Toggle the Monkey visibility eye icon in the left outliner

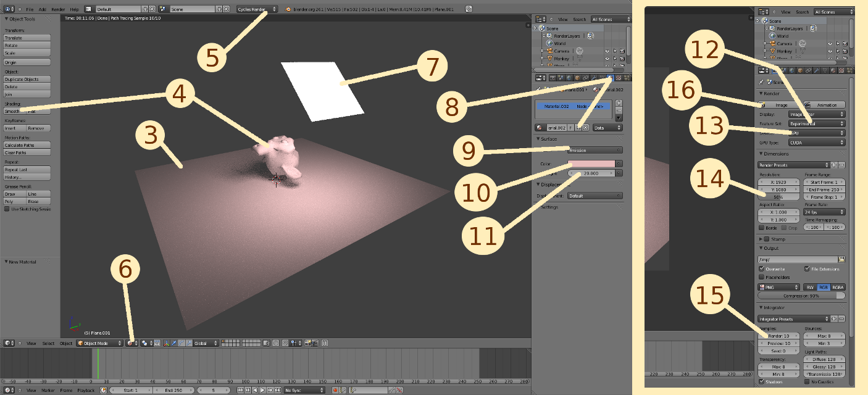[x=607, y=59]
